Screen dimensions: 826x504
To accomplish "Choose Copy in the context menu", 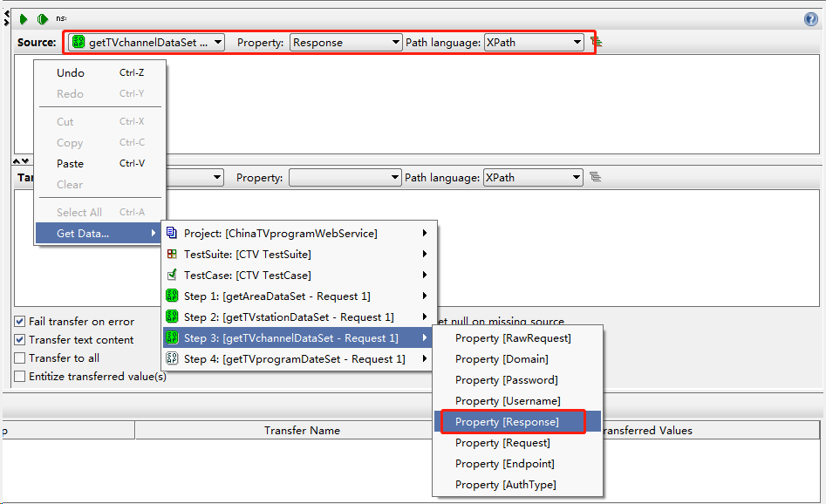I will click(x=100, y=143).
